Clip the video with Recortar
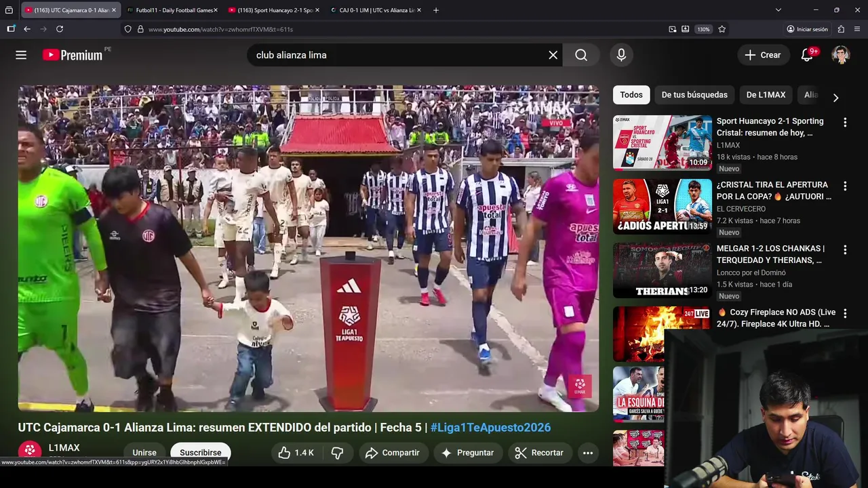 point(539,453)
